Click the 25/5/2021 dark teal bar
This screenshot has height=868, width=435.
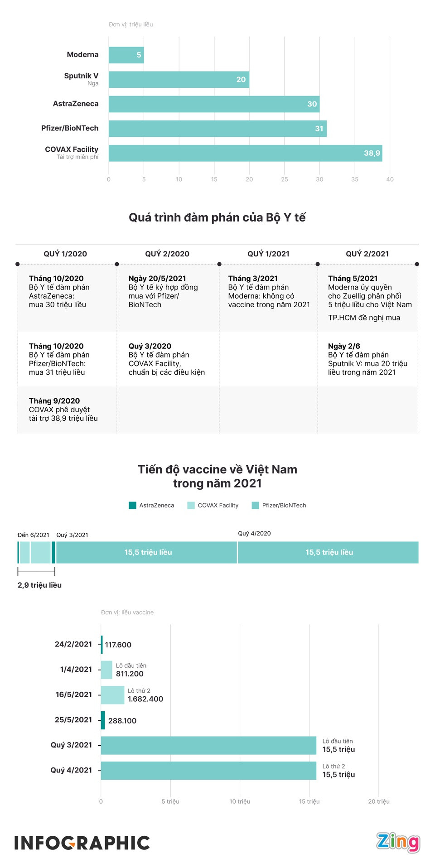[x=103, y=720]
